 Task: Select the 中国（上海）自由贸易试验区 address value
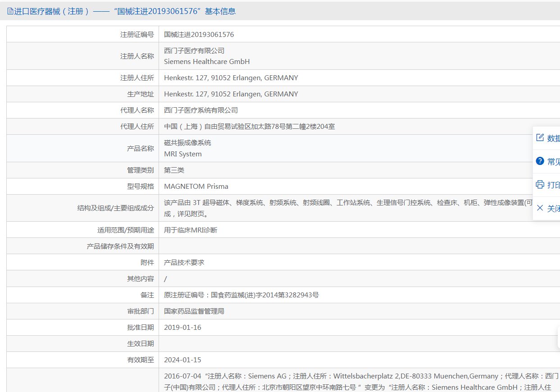(250, 127)
